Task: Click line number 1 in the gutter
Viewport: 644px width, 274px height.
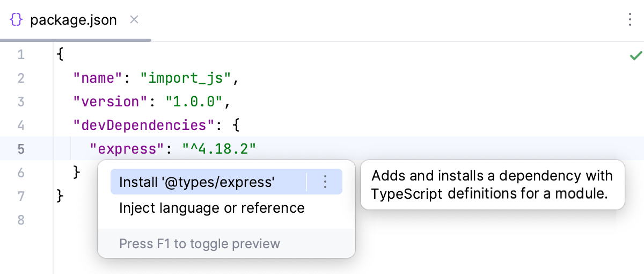Action: [x=21, y=55]
